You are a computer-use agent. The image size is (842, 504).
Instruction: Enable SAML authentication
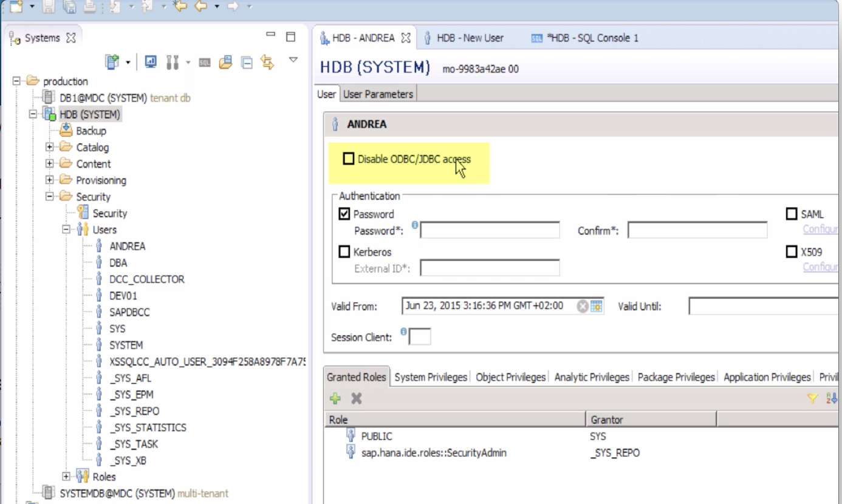[x=791, y=214]
